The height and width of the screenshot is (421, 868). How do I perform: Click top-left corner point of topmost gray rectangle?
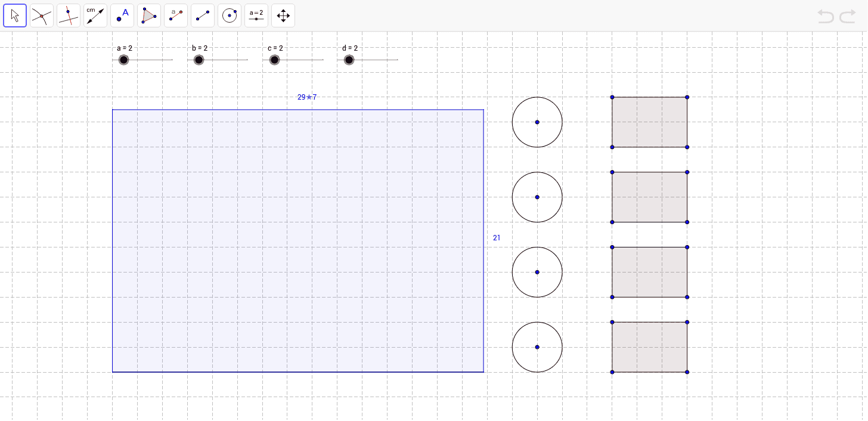tap(612, 97)
